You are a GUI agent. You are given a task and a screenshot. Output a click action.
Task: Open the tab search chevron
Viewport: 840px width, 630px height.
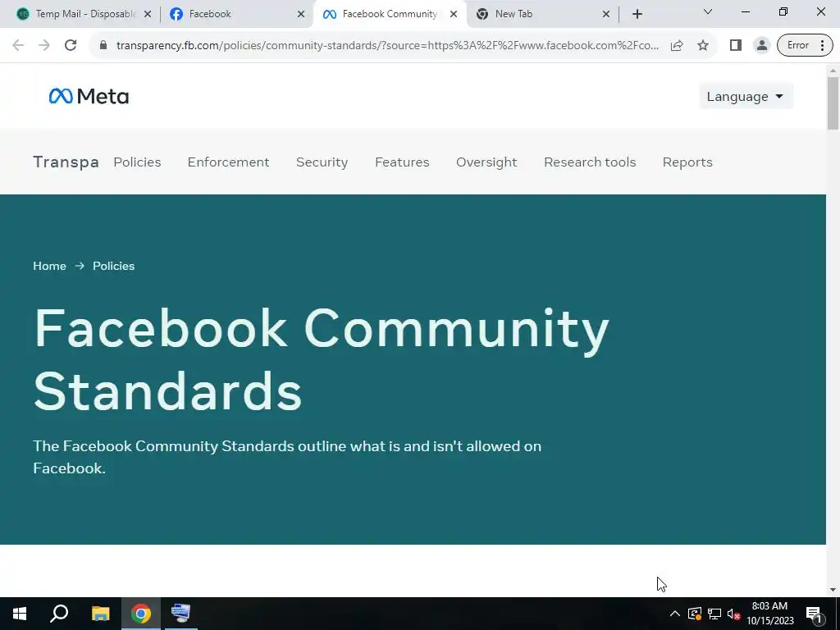tap(708, 11)
